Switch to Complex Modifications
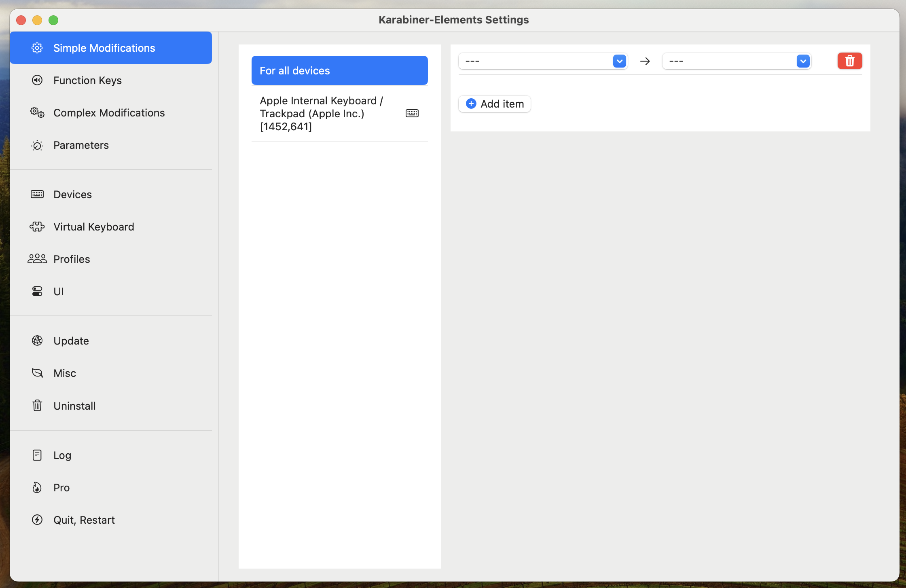The image size is (906, 588). click(111, 112)
